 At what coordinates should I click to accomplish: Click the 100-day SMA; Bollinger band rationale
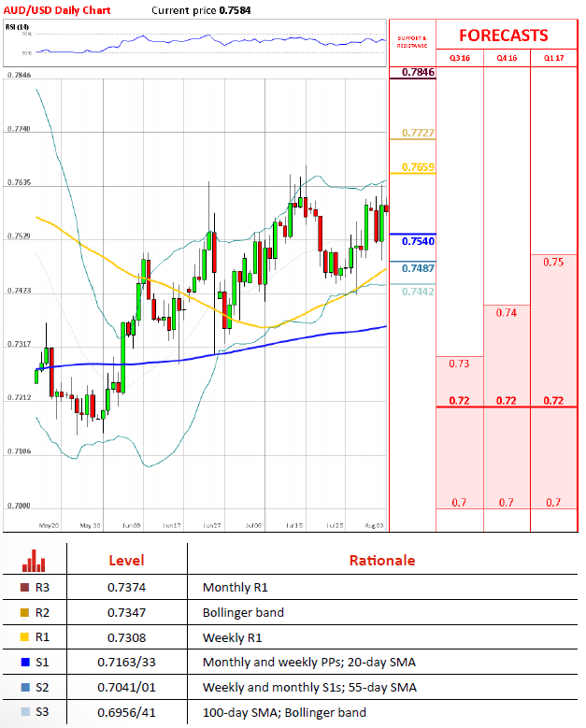point(284,712)
